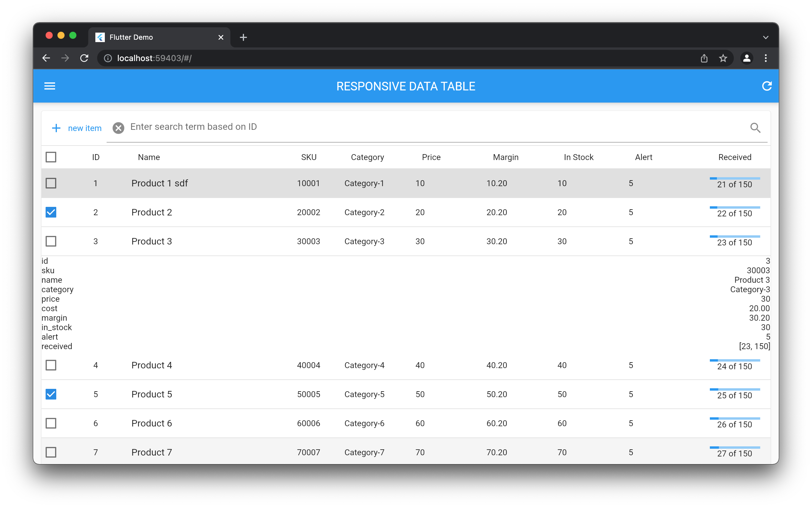Open the Chrome profile avatar icon
This screenshot has height=508, width=812.
click(746, 58)
